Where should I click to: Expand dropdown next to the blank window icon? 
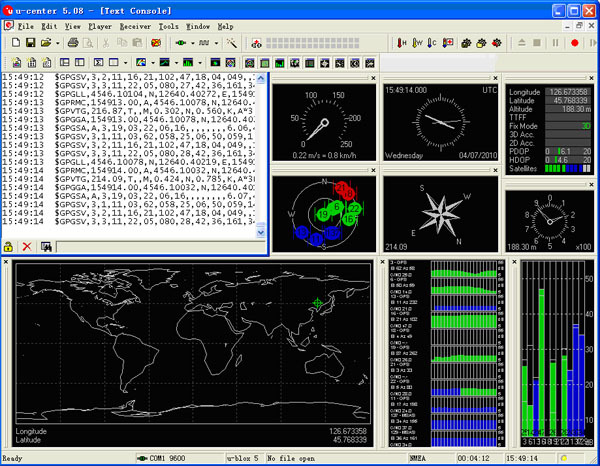click(125, 62)
